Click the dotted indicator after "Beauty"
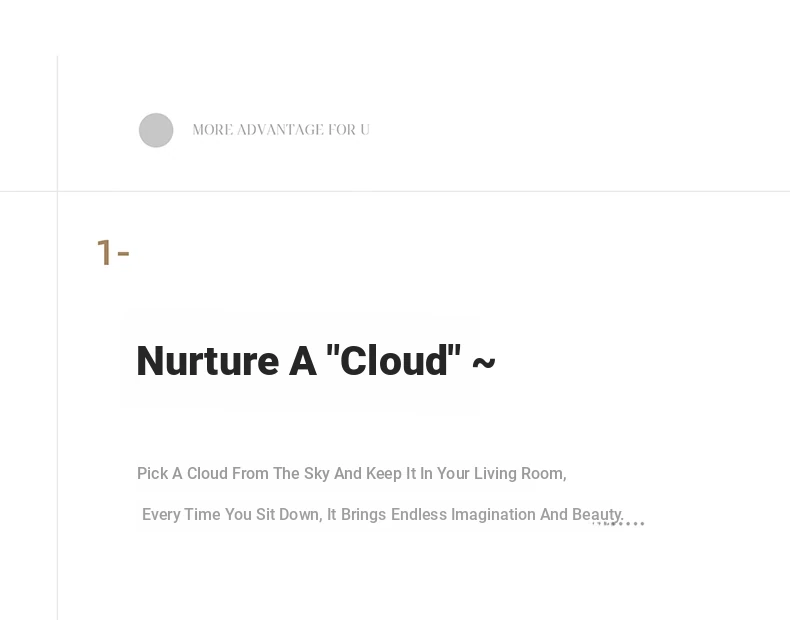Screen dimensions: 790x620 click(620, 523)
